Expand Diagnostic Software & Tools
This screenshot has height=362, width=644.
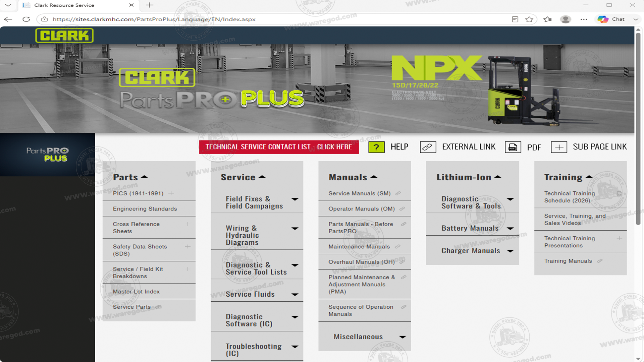coord(510,199)
